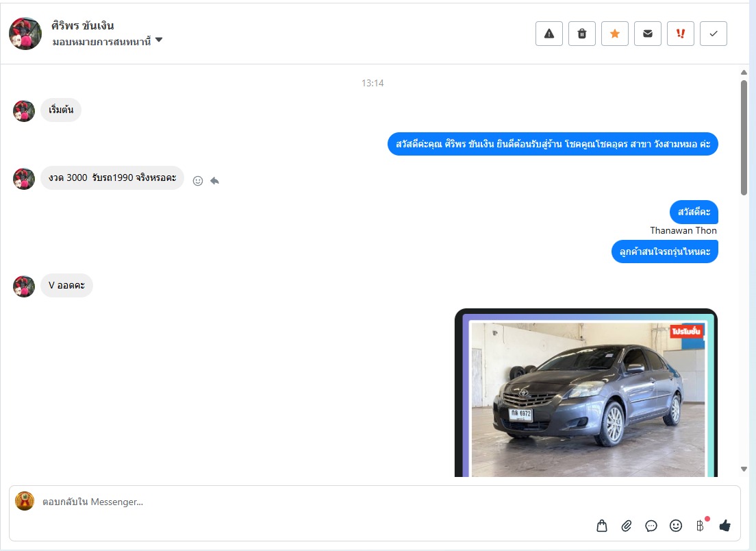
Task: Flag conversation with red exclamation marks
Action: (x=681, y=34)
